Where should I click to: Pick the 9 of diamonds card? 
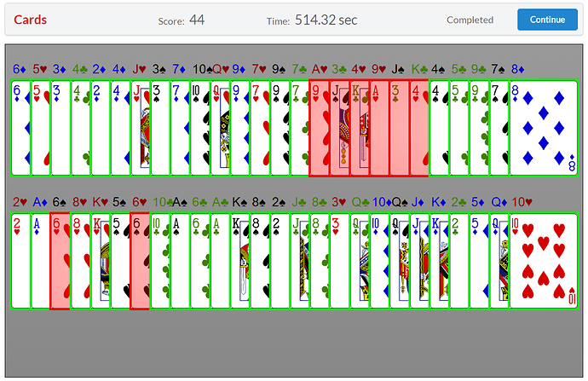pos(240,128)
